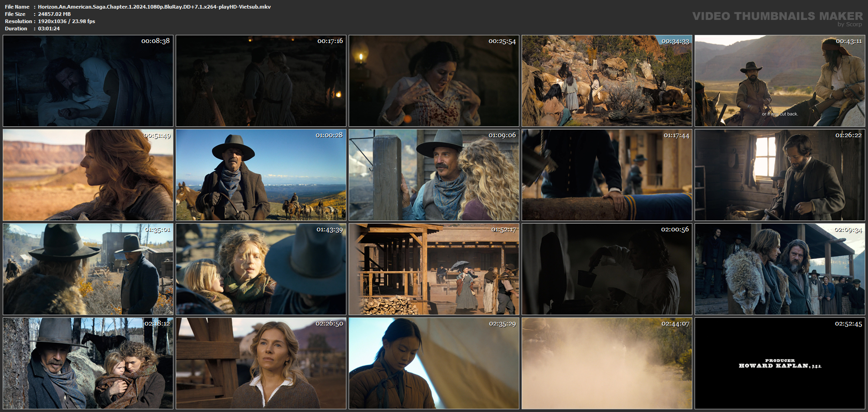Screen dimensions: 868x412
Task: Select the thumbnail stamped 00:25:54
Action: pos(434,81)
